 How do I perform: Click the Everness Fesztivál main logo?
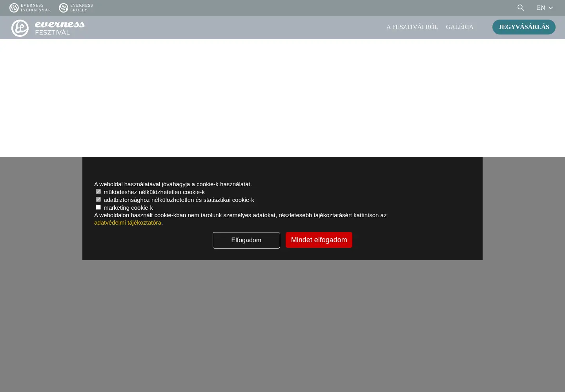pyautogui.click(x=48, y=28)
